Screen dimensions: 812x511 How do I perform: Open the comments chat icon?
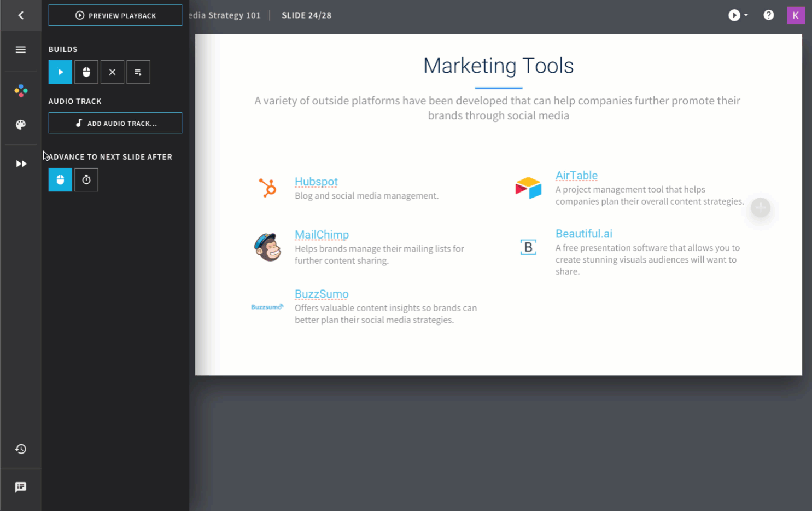pyautogui.click(x=21, y=487)
